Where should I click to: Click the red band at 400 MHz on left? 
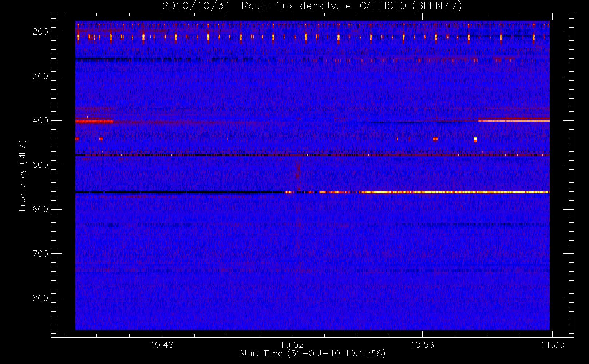(94, 122)
